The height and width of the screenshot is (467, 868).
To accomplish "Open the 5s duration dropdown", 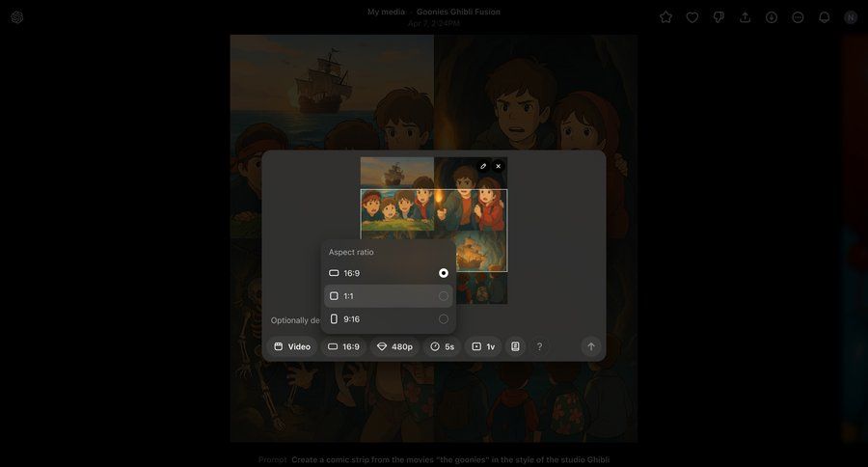I will point(443,346).
